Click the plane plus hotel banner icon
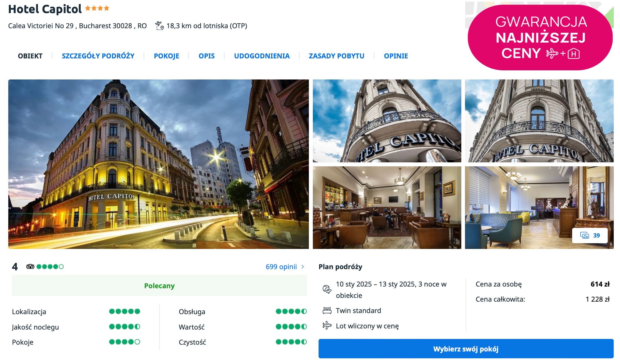The image size is (620, 364). click(x=563, y=54)
